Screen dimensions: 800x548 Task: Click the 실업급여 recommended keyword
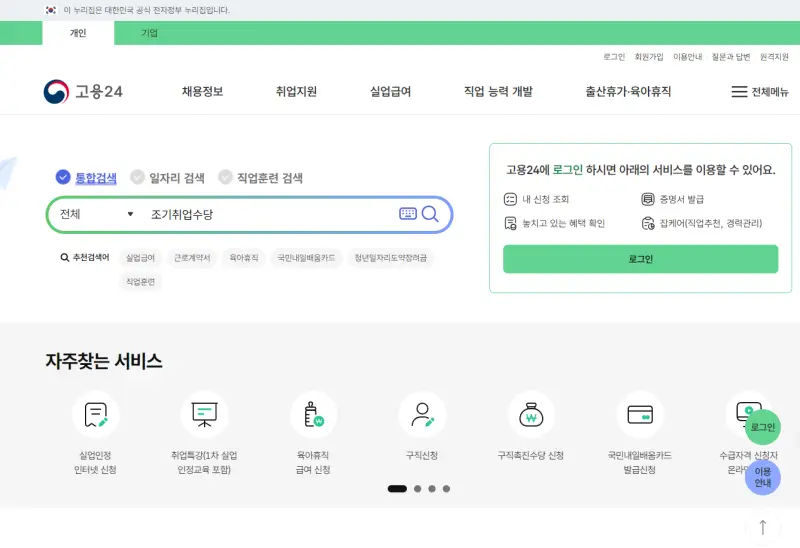point(140,258)
